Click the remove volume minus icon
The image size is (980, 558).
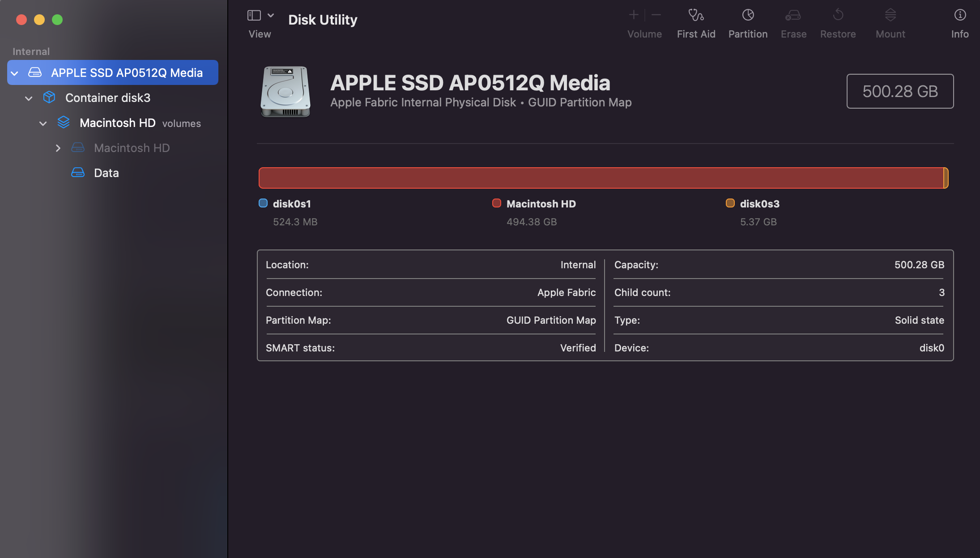(656, 15)
